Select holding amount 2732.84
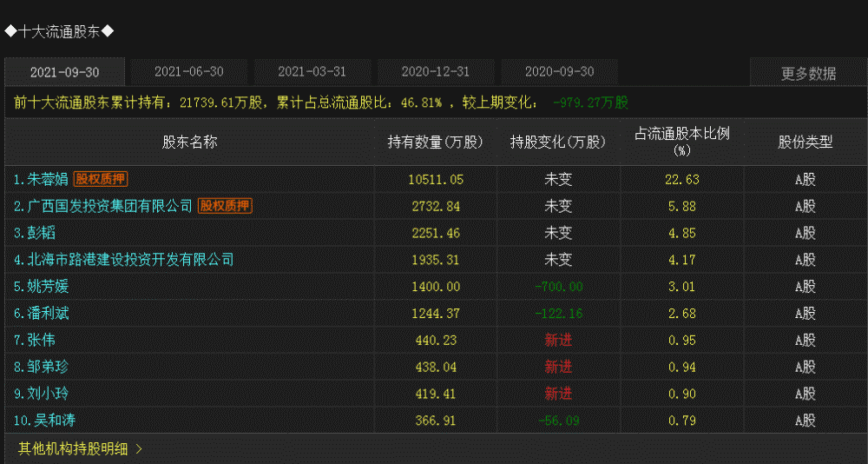The width and height of the screenshot is (868, 464). 436,206
